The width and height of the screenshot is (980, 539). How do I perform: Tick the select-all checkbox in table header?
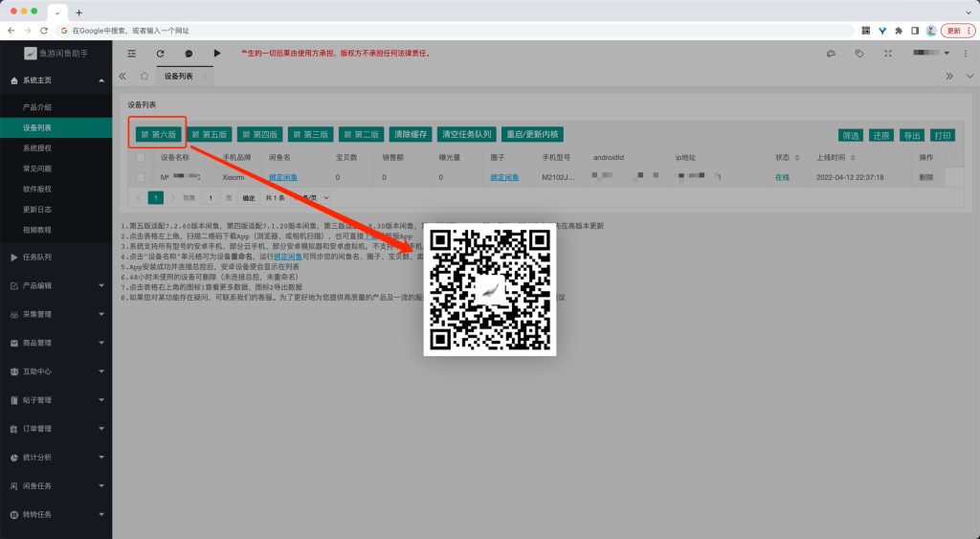coord(141,157)
